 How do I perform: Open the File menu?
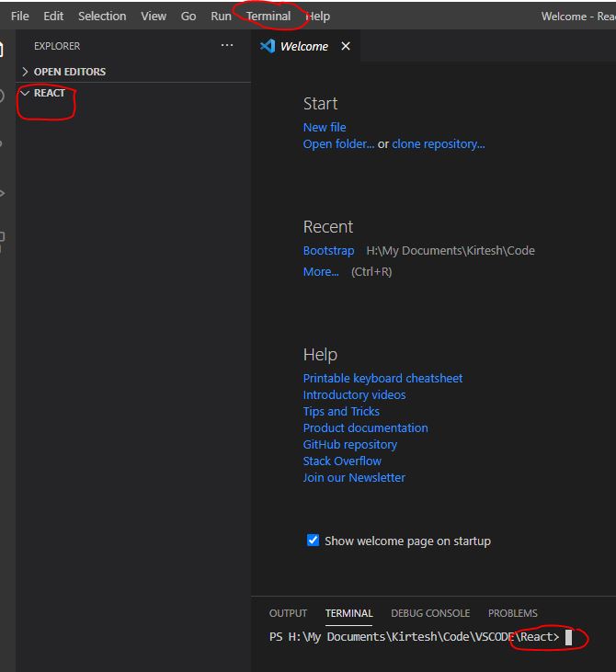19,16
